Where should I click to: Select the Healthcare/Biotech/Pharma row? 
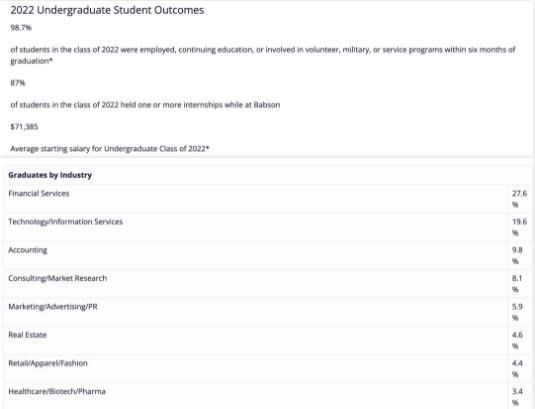tap(268, 396)
